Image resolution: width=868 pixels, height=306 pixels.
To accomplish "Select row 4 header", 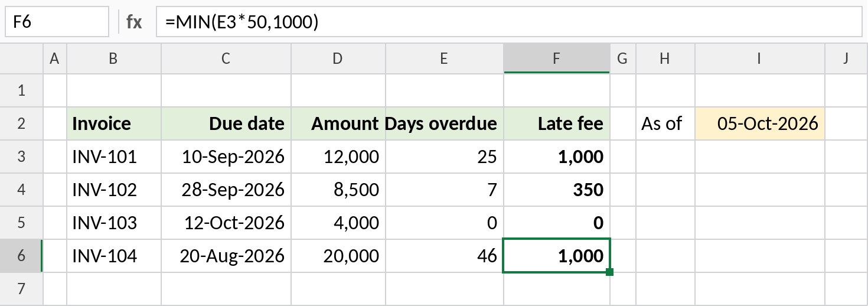I will pos(22,190).
